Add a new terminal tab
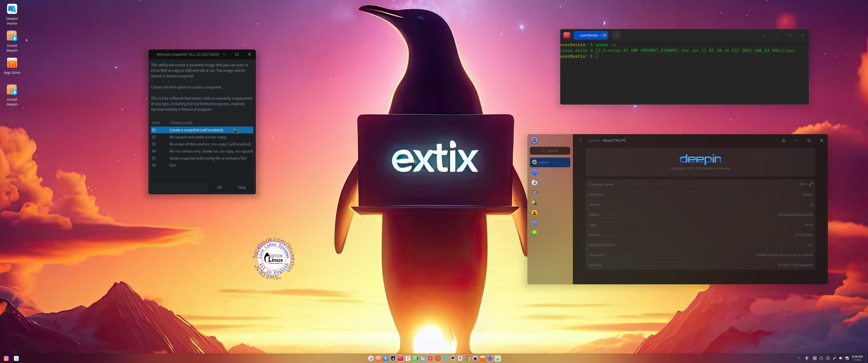The height and width of the screenshot is (363, 868). tap(616, 35)
